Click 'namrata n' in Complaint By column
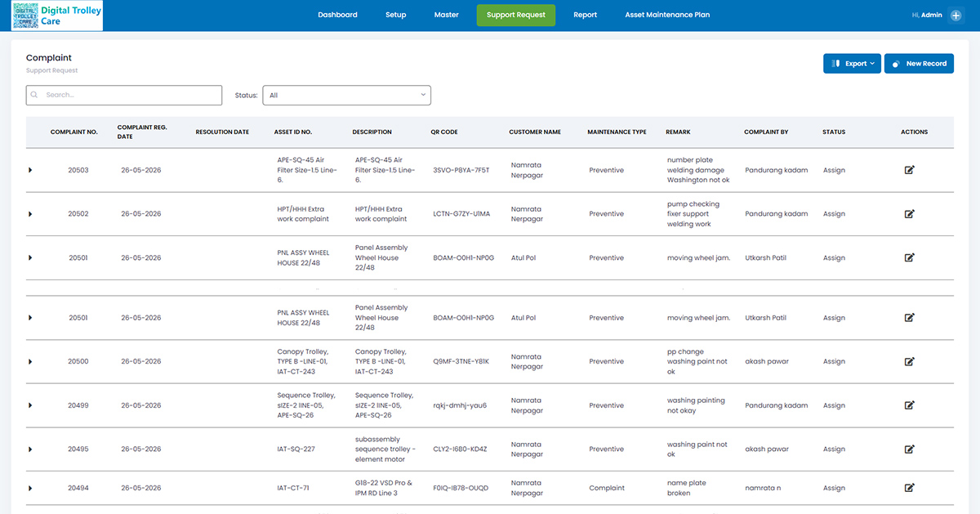Image resolution: width=980 pixels, height=514 pixels. (x=763, y=488)
